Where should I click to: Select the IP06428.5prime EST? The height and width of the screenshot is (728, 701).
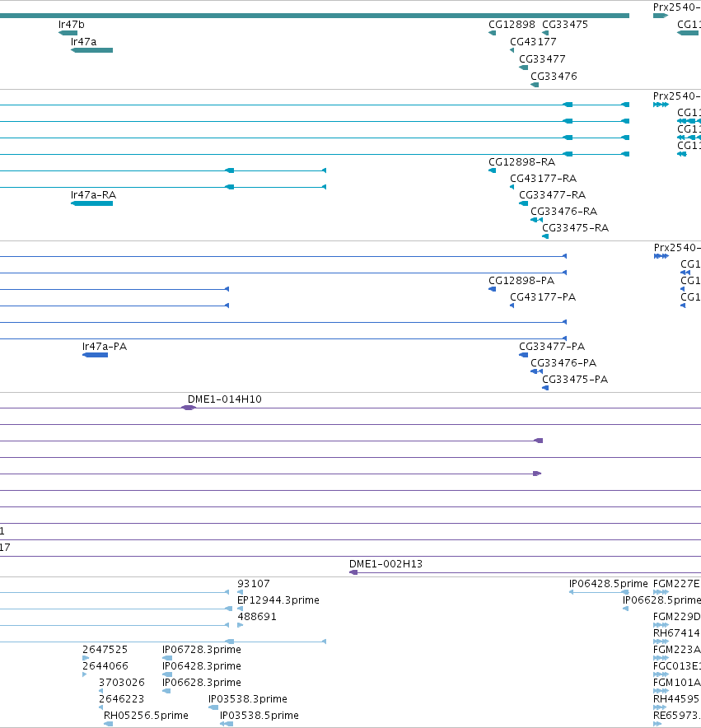click(x=599, y=592)
